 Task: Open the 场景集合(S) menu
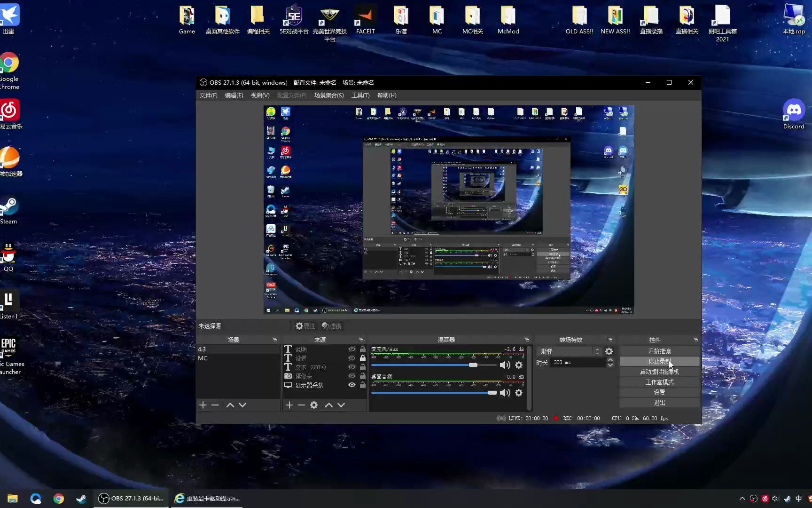329,95
